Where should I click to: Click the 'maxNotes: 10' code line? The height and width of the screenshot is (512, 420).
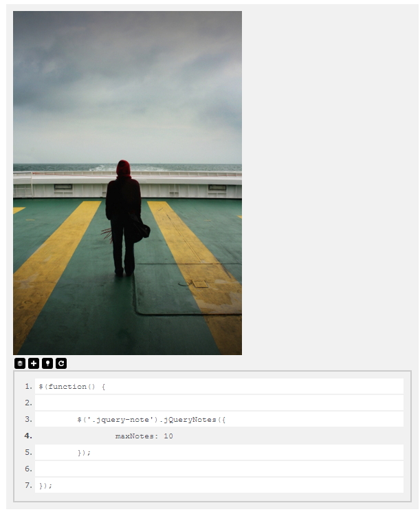(219, 436)
